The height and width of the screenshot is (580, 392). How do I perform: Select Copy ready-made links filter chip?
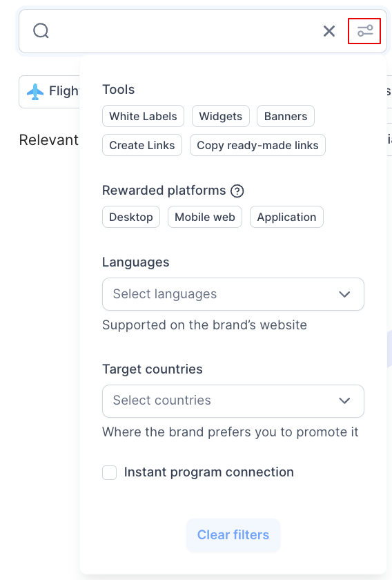point(257,145)
